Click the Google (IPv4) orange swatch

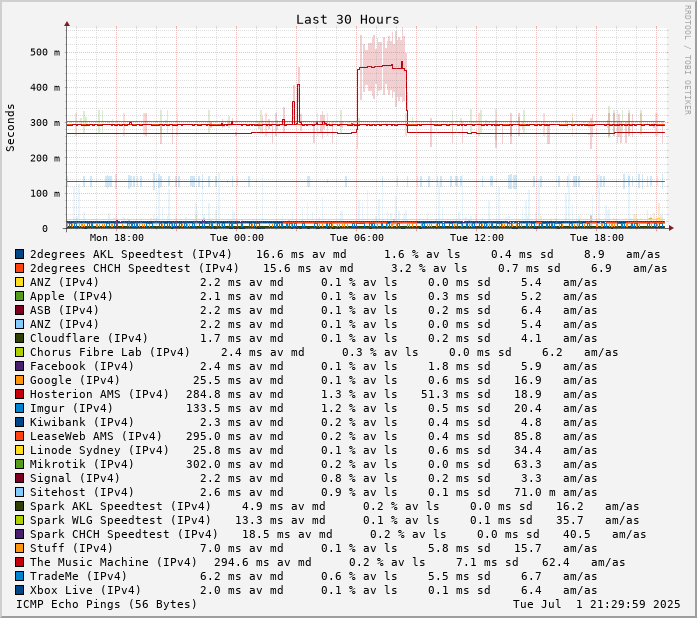(x=20, y=380)
